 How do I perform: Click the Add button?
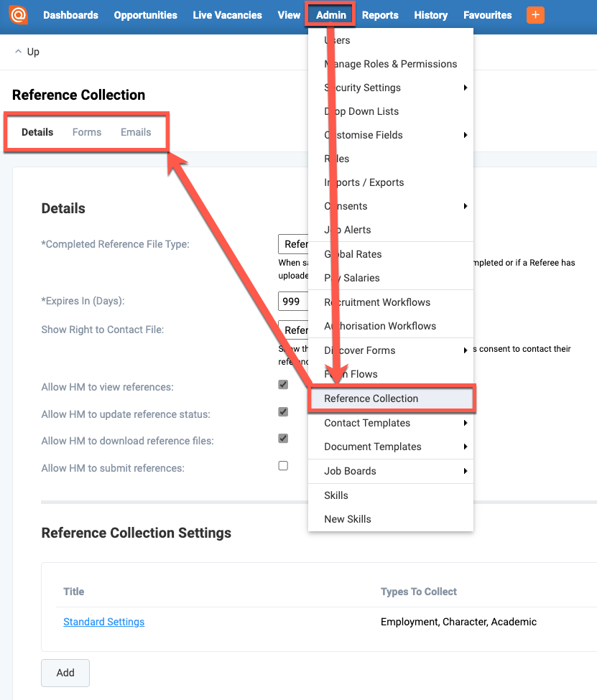click(x=65, y=673)
